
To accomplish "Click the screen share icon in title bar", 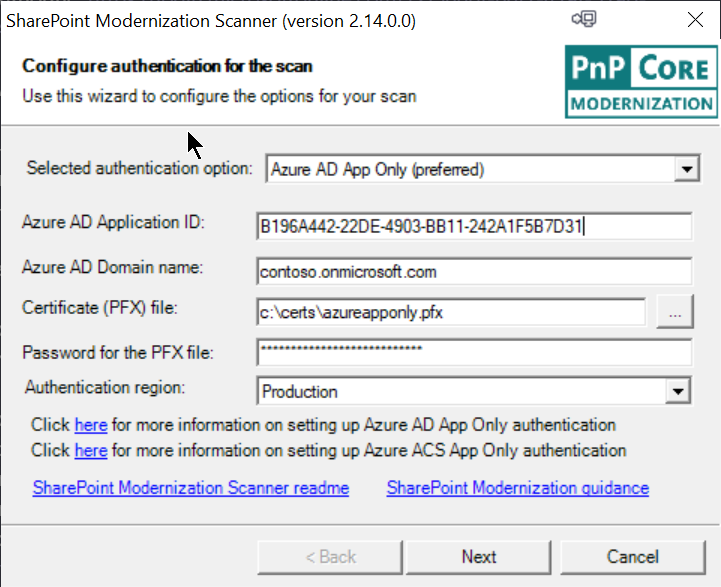I will coord(584,19).
